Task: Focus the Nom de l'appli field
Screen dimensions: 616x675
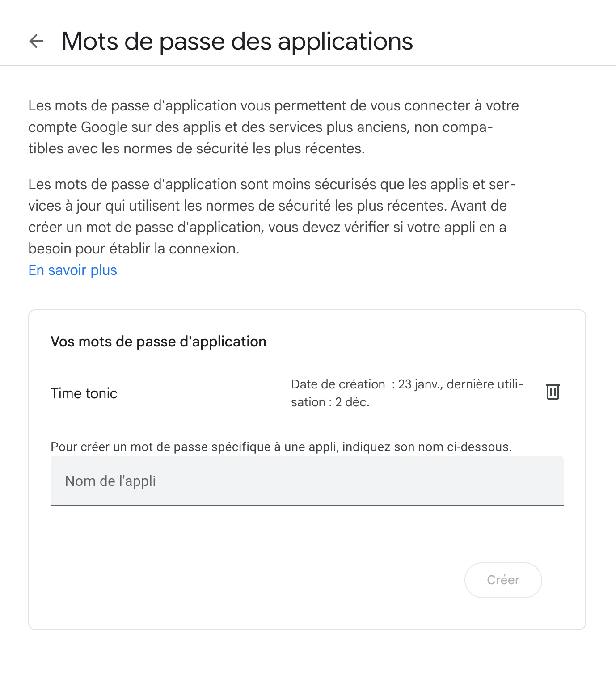Action: pos(307,481)
